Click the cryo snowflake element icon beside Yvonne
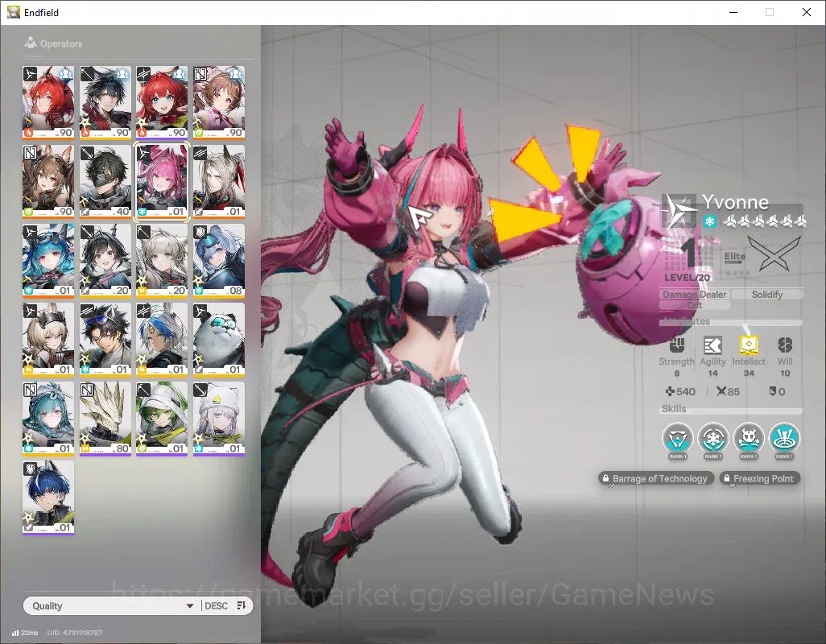Viewport: 826px width, 644px height. pyautogui.click(x=709, y=221)
